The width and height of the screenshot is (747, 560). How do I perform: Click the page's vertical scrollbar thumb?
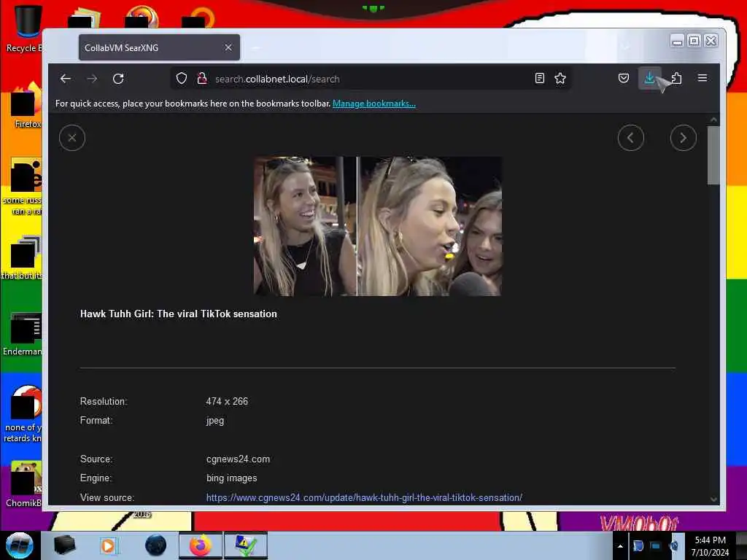(713, 155)
